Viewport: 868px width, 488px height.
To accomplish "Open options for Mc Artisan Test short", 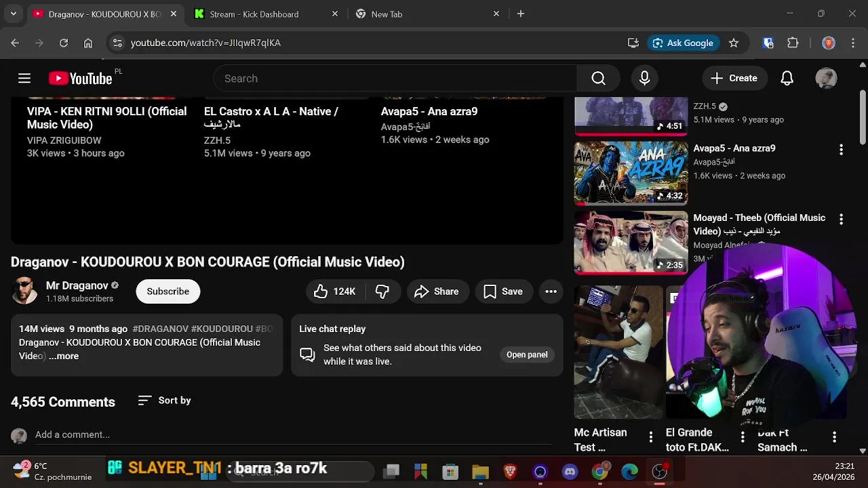I will [x=650, y=437].
